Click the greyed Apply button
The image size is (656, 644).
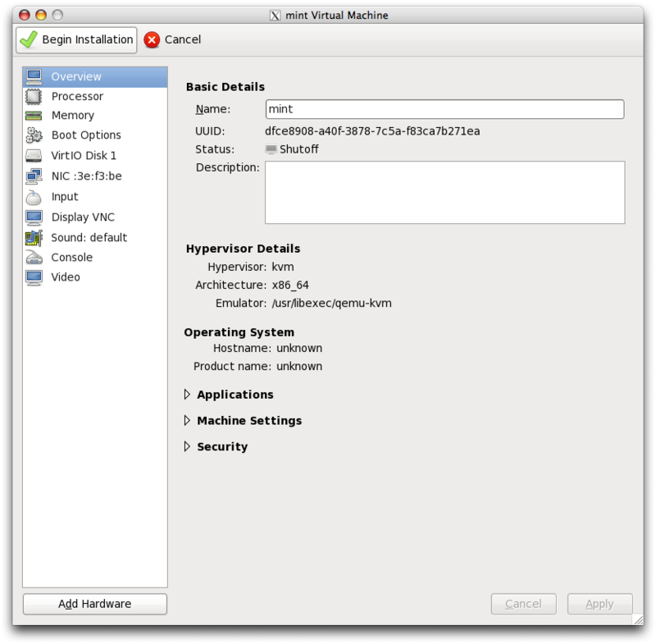pyautogui.click(x=599, y=604)
